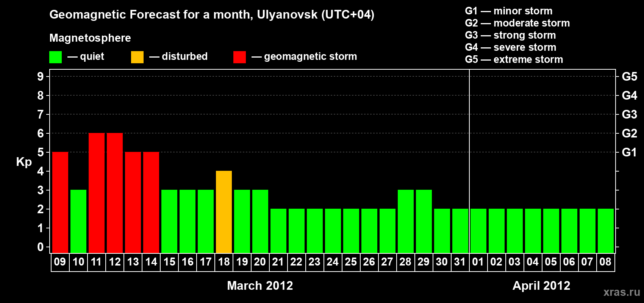Click date label 31 on the axis
The width and height of the screenshot is (644, 303).
(460, 262)
